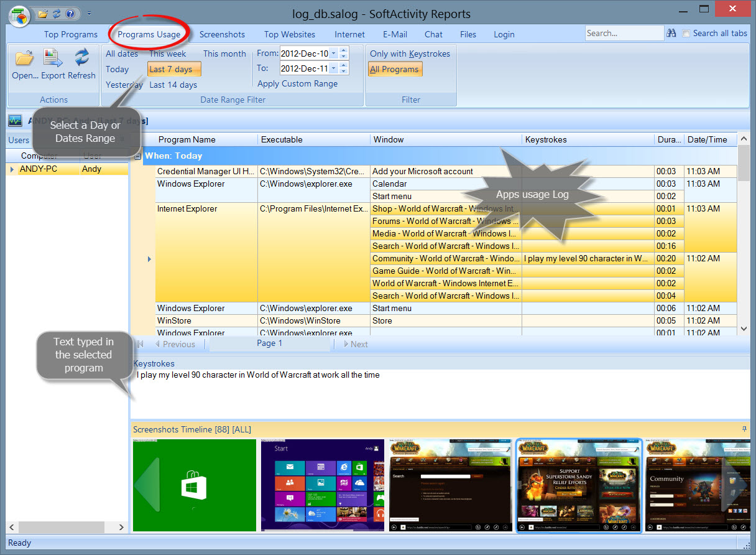
Task: Click the log table vertical scrollbar thumb
Action: [x=744, y=164]
